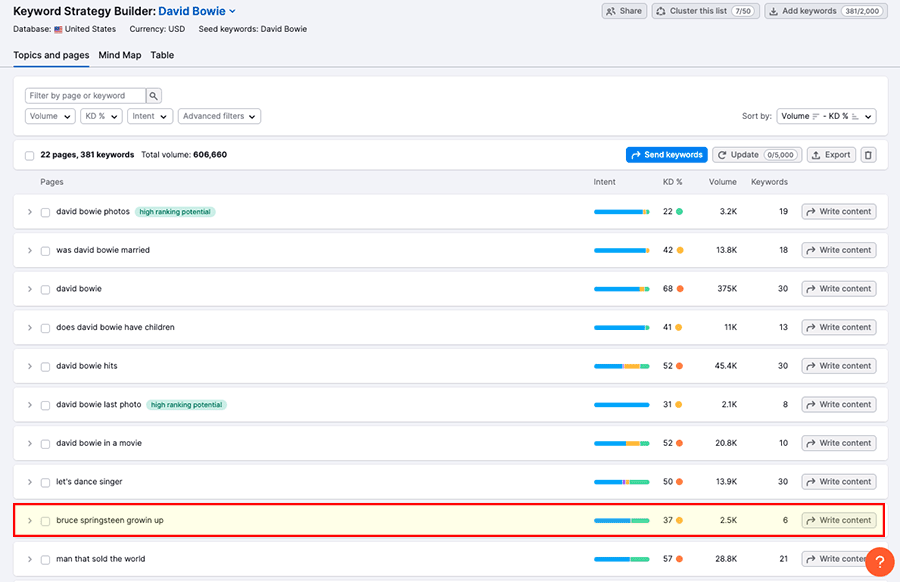The height and width of the screenshot is (582, 900).
Task: Click Write content for david bowie in a movie
Action: pos(839,443)
